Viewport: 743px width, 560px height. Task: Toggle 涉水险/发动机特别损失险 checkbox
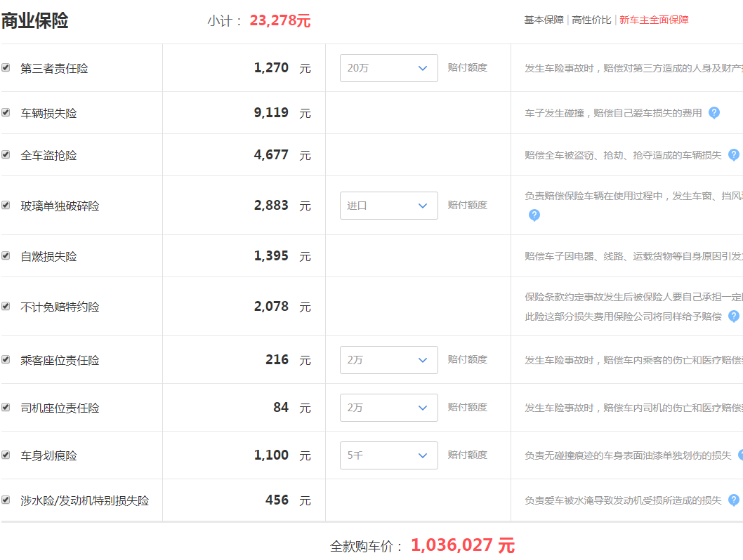tap(6, 500)
